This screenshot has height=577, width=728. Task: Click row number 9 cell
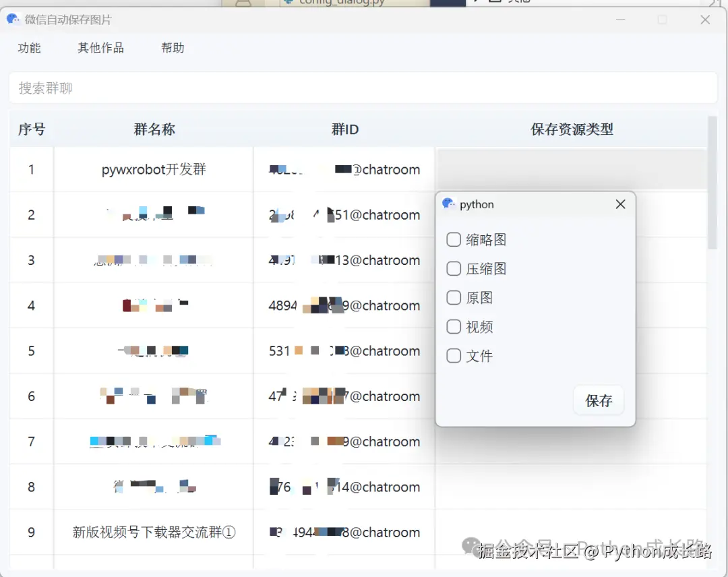pyautogui.click(x=32, y=532)
